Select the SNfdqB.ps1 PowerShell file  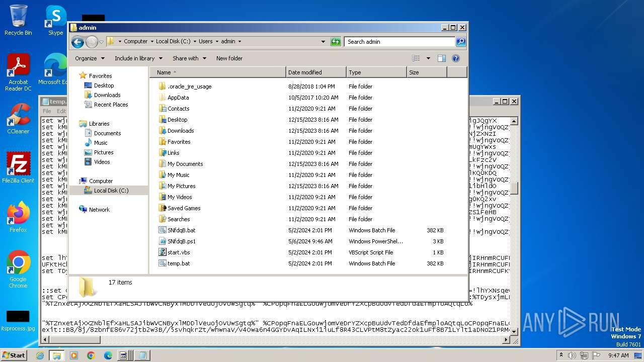point(182,241)
